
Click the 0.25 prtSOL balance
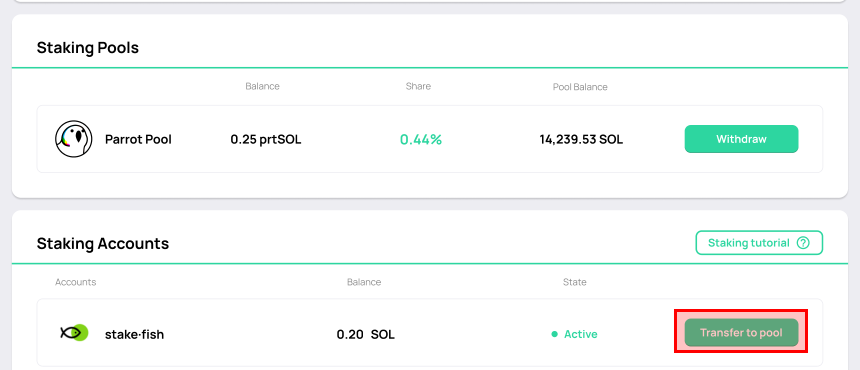[x=266, y=140]
